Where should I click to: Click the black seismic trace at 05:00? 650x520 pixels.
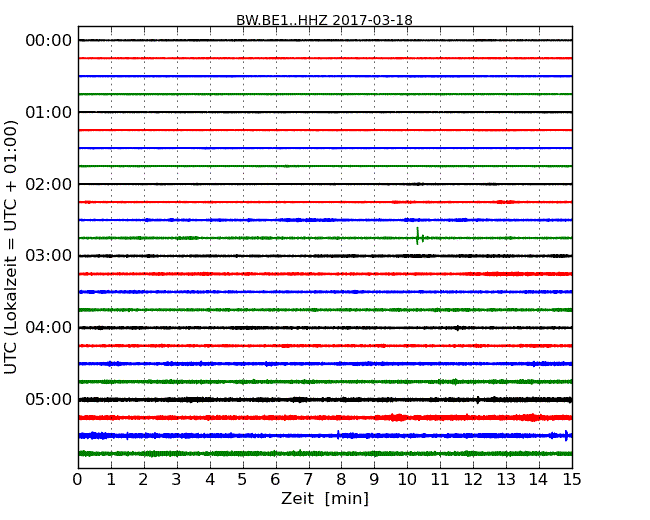click(325, 400)
